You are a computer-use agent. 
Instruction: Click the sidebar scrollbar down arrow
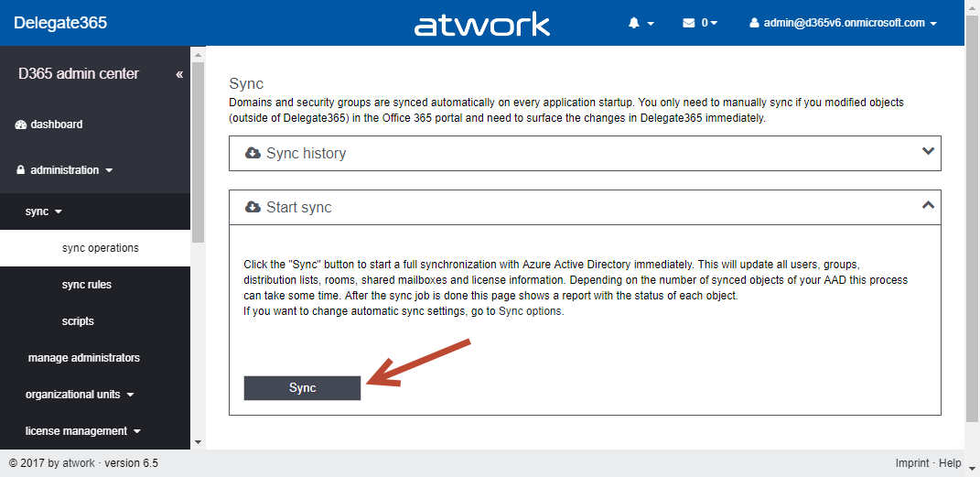click(x=199, y=442)
